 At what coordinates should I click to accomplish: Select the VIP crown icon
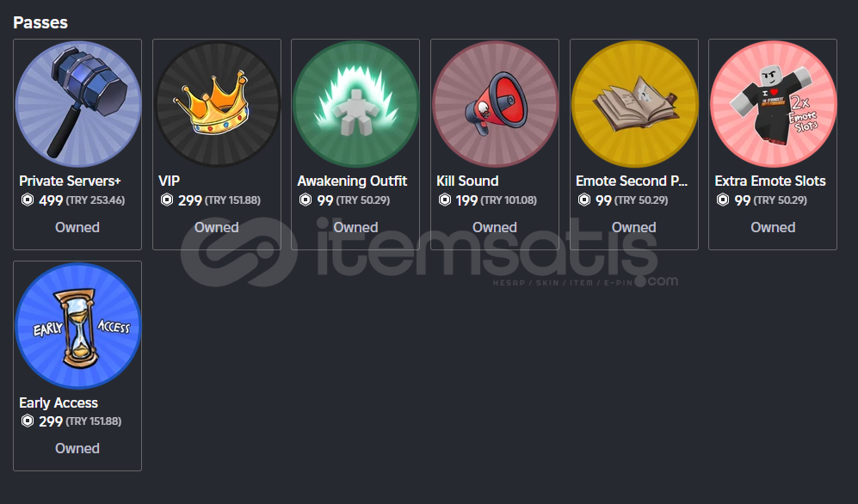217,104
